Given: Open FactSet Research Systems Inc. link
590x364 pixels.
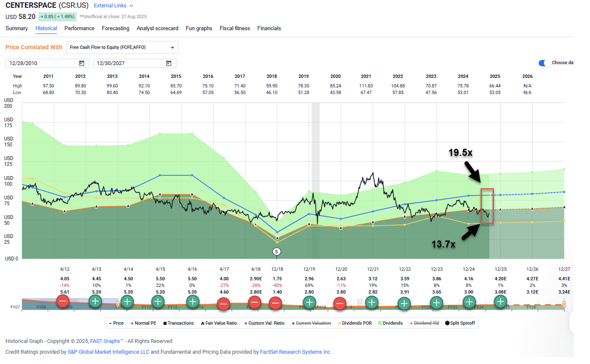Looking at the screenshot, I should click(x=296, y=352).
